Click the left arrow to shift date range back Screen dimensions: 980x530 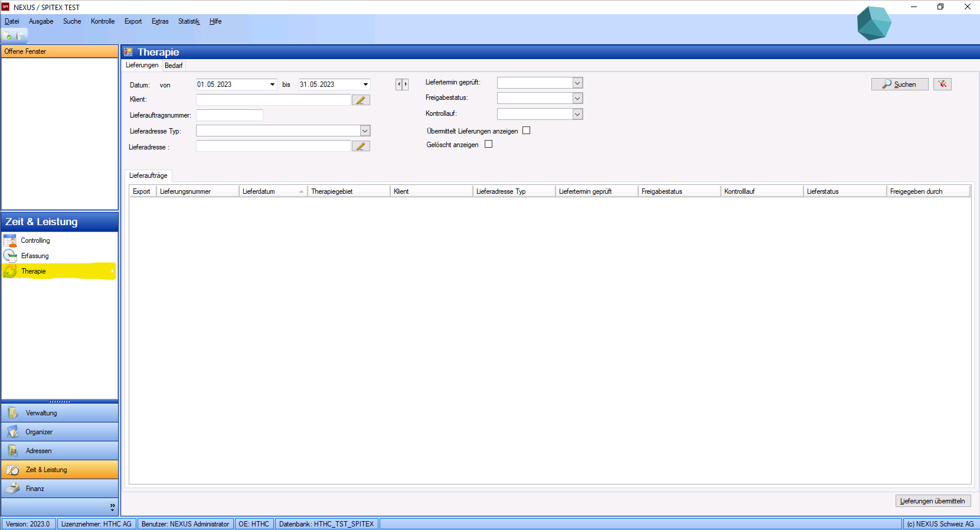(399, 84)
